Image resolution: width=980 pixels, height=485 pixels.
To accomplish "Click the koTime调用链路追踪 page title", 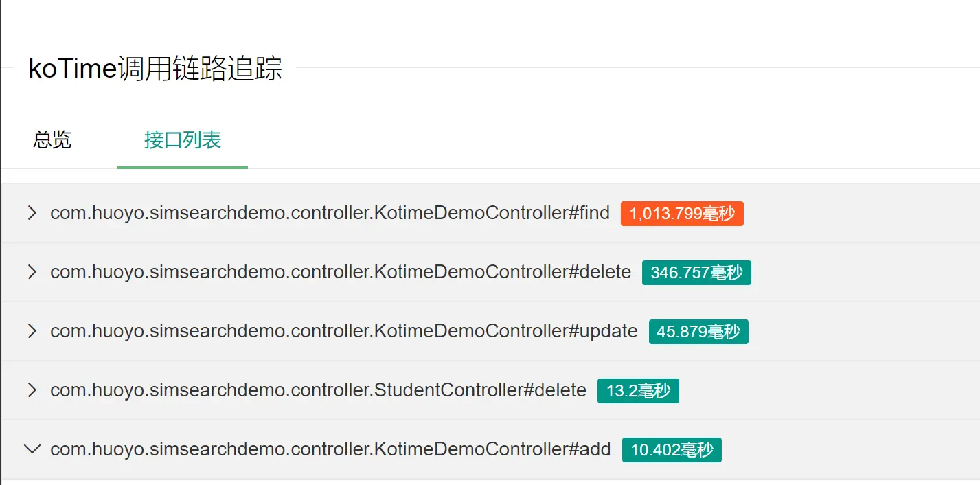I will coord(154,69).
